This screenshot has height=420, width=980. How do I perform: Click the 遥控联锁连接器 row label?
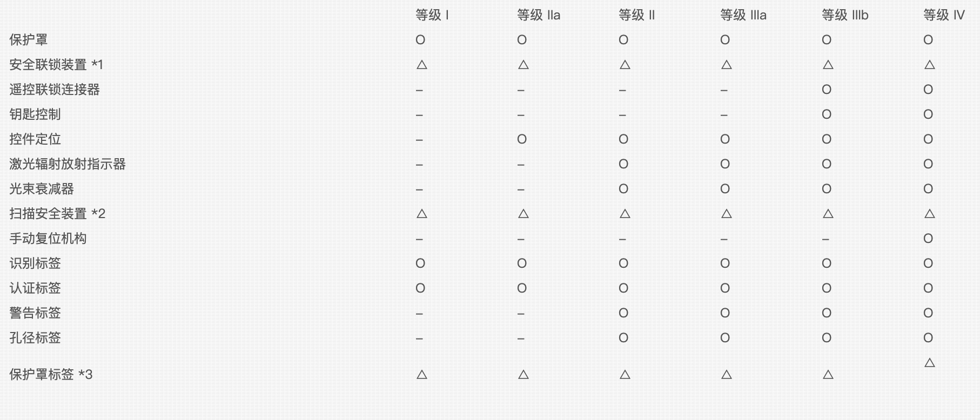[x=55, y=90]
